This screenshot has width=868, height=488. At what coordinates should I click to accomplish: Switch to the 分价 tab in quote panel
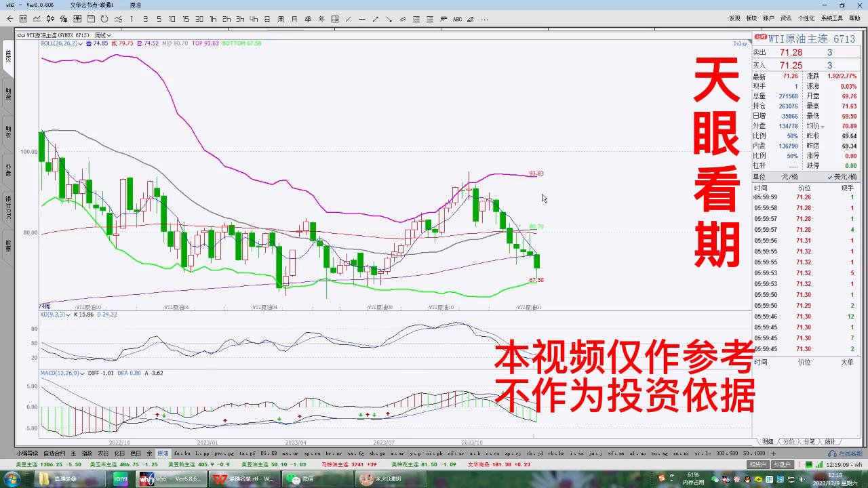[x=789, y=441]
